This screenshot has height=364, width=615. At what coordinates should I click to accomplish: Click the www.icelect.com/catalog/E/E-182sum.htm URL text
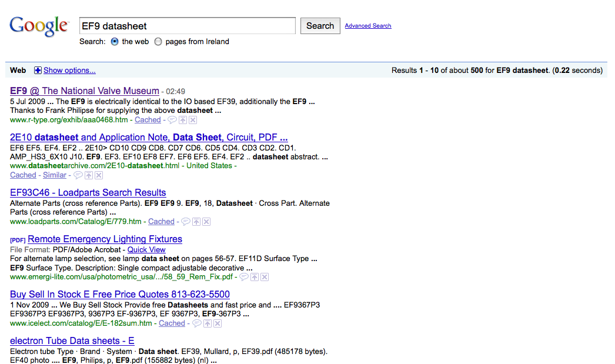coord(81,323)
